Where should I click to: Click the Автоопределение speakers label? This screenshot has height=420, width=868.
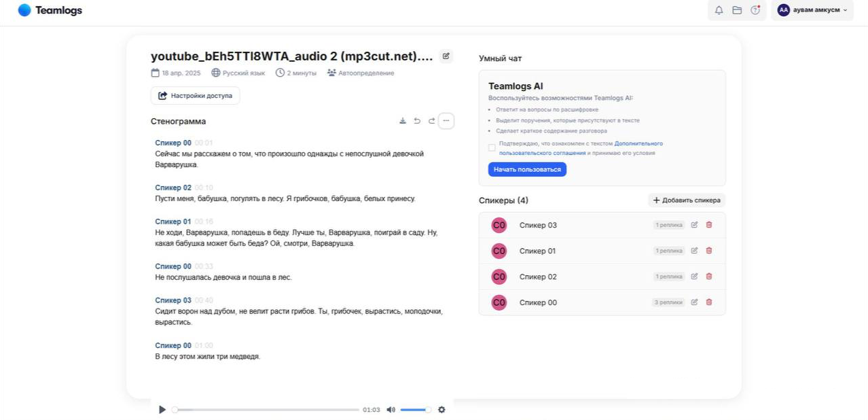pos(361,73)
